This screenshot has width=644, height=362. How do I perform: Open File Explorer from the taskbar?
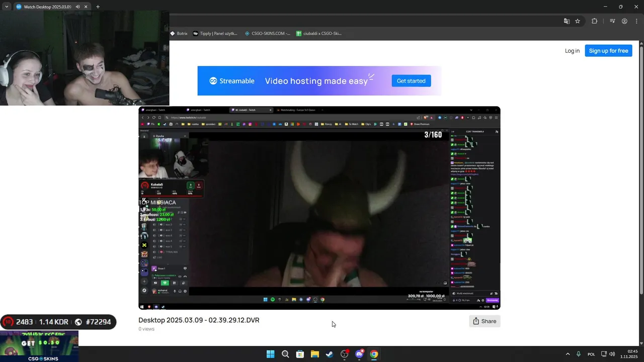[x=314, y=354]
